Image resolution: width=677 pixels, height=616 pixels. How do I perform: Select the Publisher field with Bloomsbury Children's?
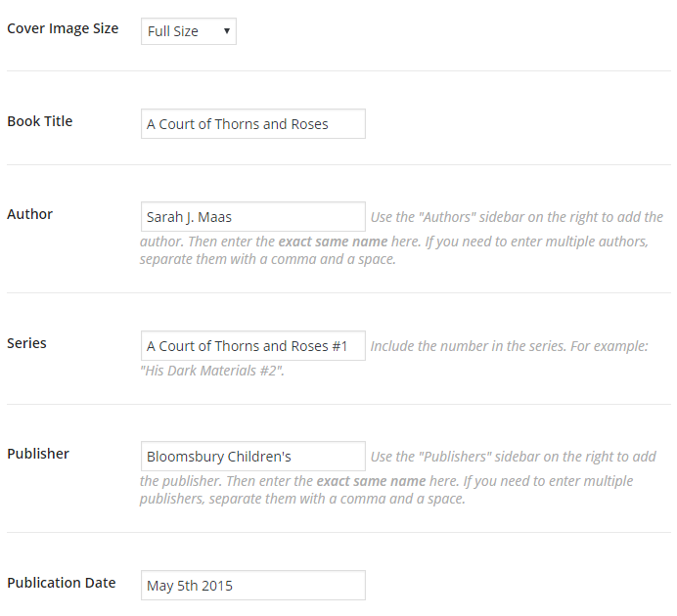click(252, 457)
